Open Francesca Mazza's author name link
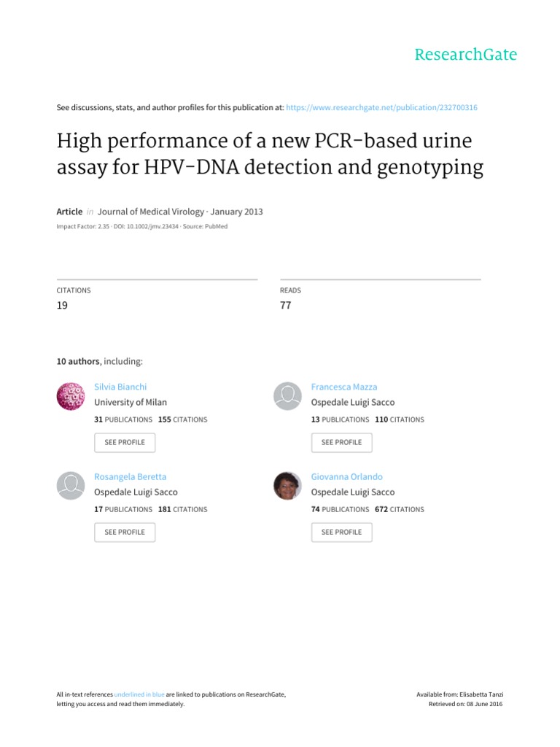The width and height of the screenshot is (560, 747). [344, 387]
